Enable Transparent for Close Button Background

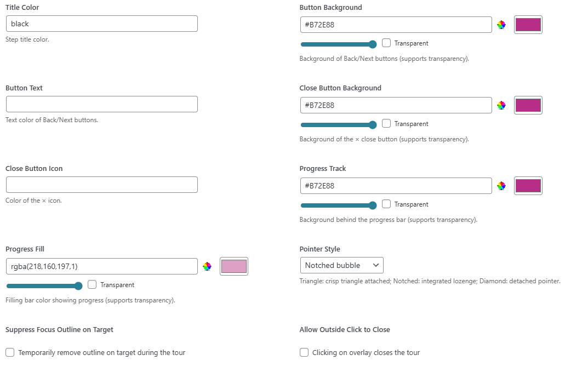click(x=386, y=123)
